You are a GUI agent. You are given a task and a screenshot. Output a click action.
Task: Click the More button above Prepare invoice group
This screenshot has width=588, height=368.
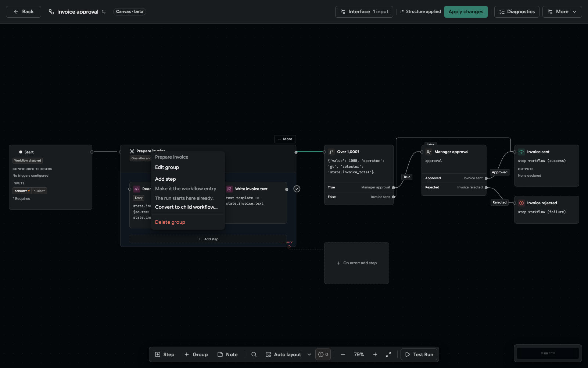(x=285, y=139)
